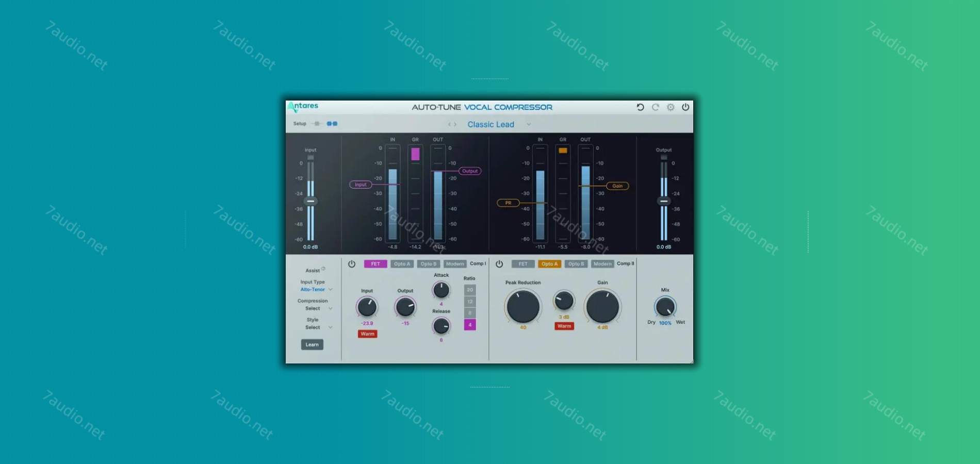Select Modern mode for Comp I

coord(455,264)
